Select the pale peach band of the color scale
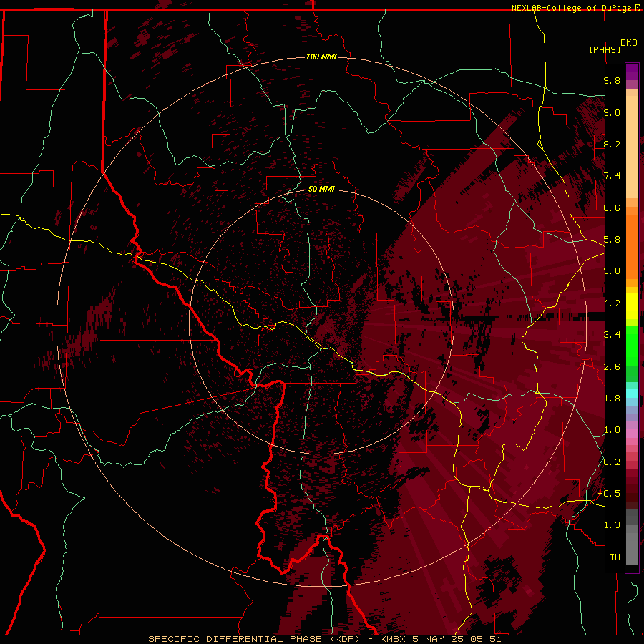Image resolution: width=644 pixels, height=644 pixels. click(632, 147)
